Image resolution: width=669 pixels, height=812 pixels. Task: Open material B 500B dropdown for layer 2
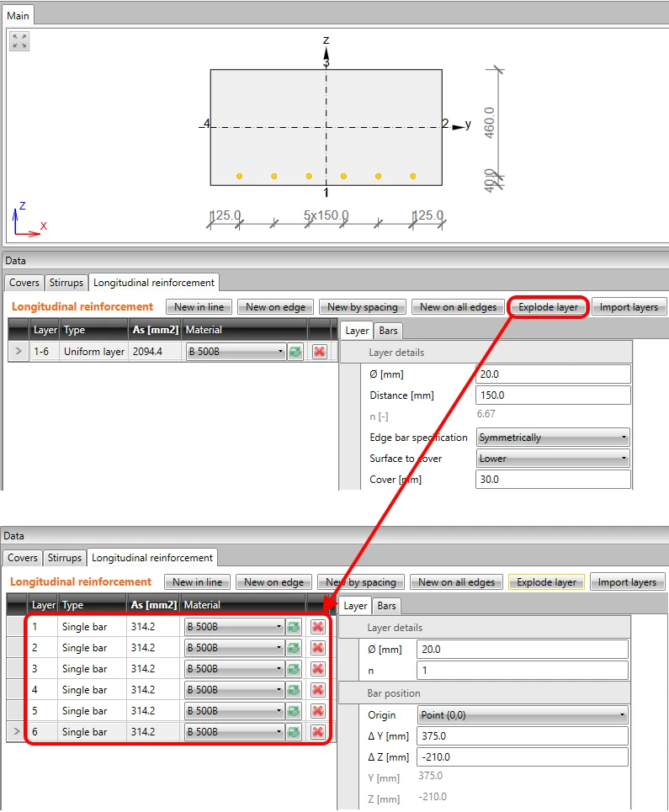coord(234,648)
